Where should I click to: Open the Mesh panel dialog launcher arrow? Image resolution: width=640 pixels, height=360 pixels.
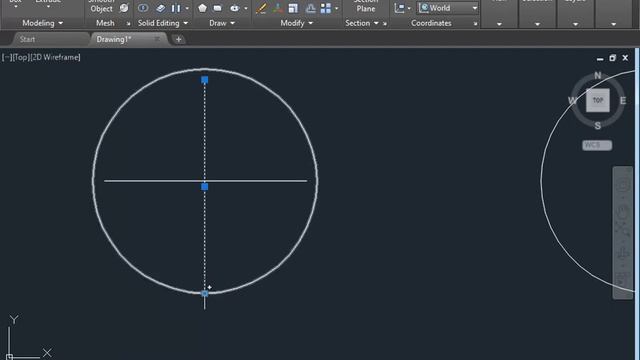click(x=128, y=24)
